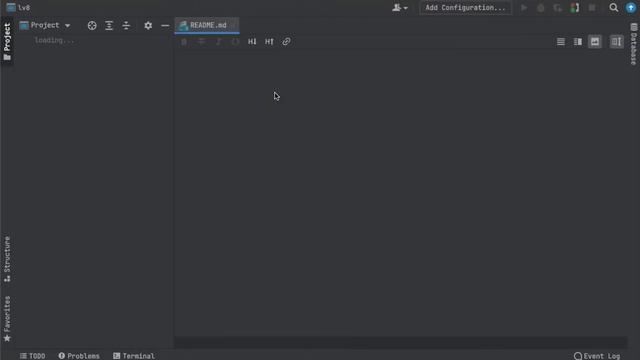
Task: Insert link using chain icon
Action: [x=286, y=42]
